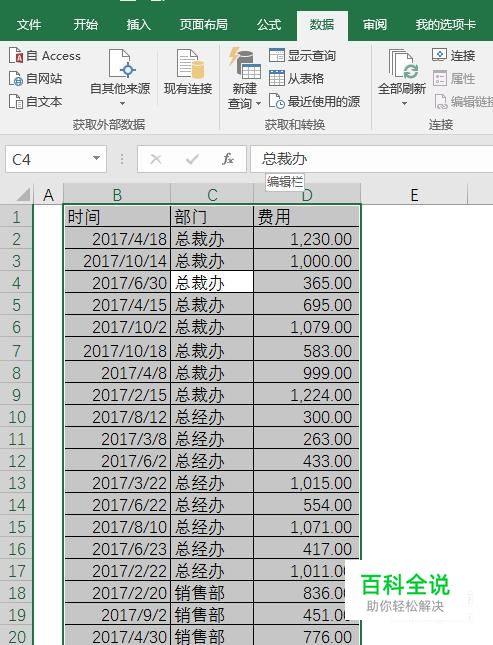Open the 我的选项卡 tab
Screen dimensions: 493x645
click(x=446, y=25)
